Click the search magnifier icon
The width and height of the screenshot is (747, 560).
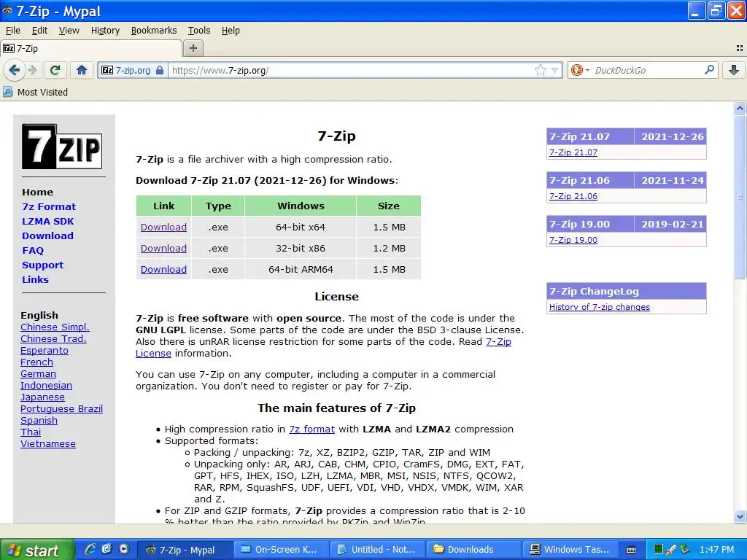[x=709, y=70]
